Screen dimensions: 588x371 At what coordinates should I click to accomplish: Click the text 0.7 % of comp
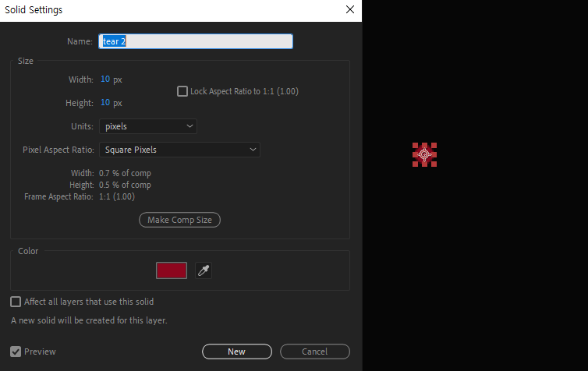(x=125, y=173)
